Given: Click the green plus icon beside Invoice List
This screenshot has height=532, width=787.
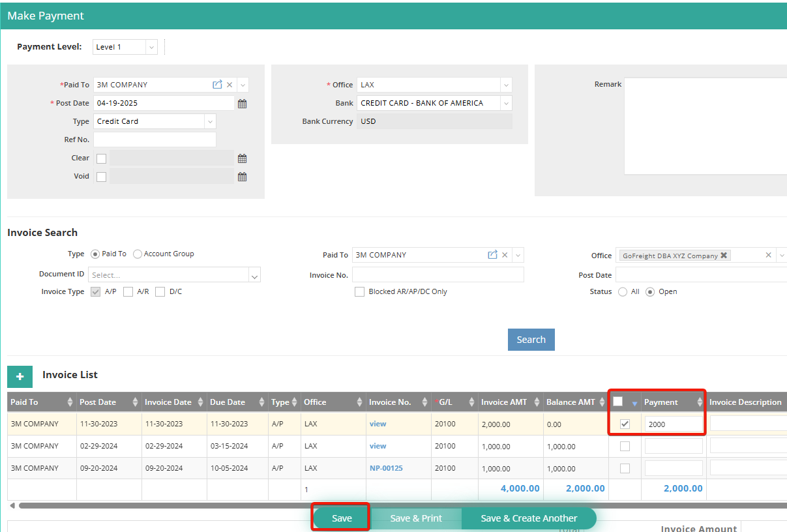Looking at the screenshot, I should tap(20, 376).
